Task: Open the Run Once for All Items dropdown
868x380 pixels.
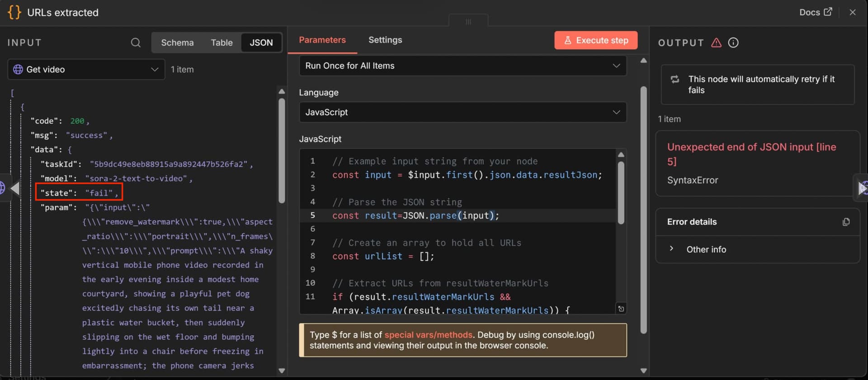Action: click(x=462, y=66)
